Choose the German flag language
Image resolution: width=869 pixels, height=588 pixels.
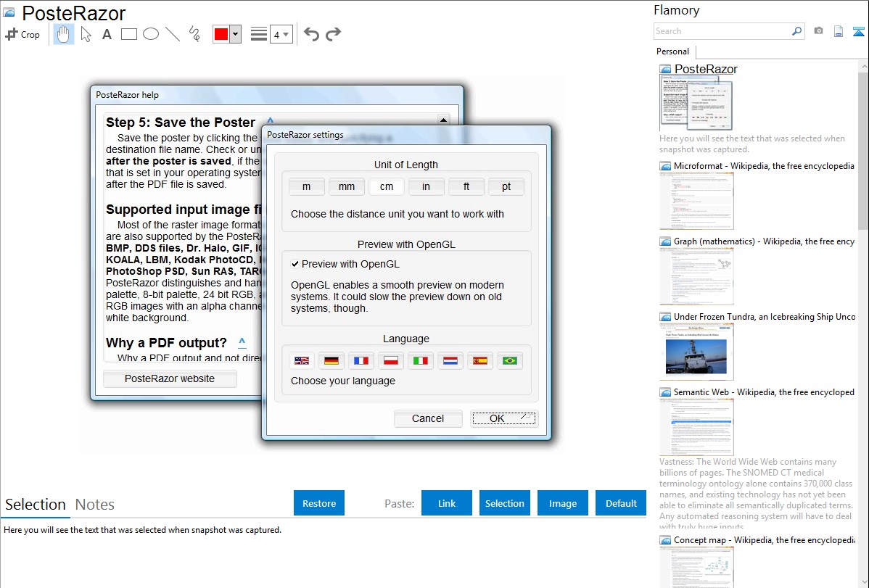[x=331, y=361]
